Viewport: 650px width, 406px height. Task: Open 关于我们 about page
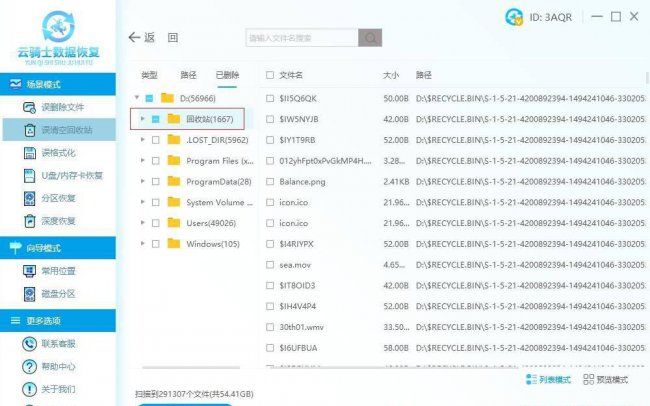pos(49,389)
